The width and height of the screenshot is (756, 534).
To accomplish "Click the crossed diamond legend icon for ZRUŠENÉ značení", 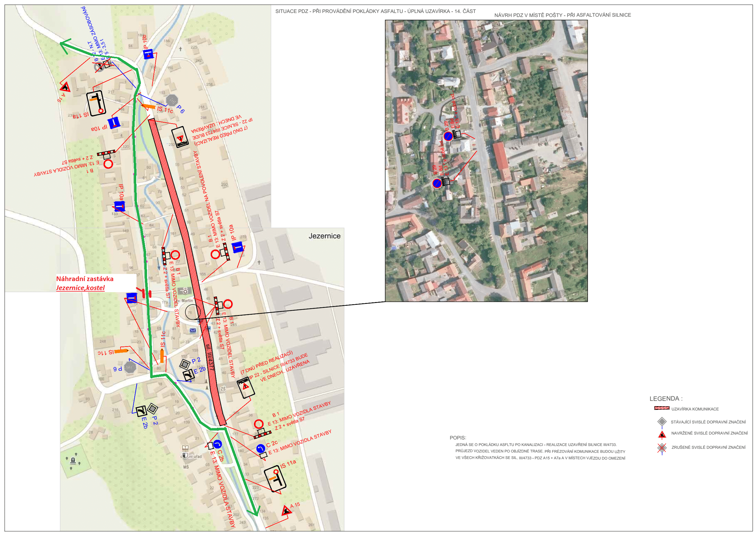I will (662, 448).
